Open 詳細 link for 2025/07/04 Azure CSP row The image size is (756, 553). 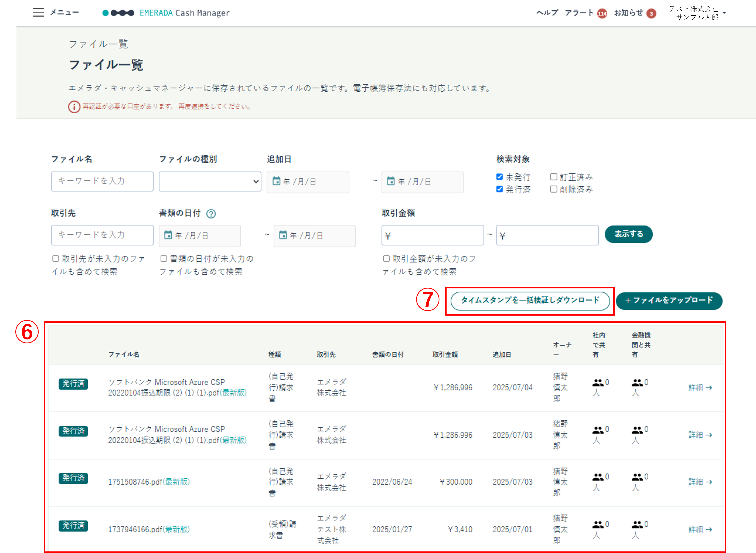(x=700, y=387)
